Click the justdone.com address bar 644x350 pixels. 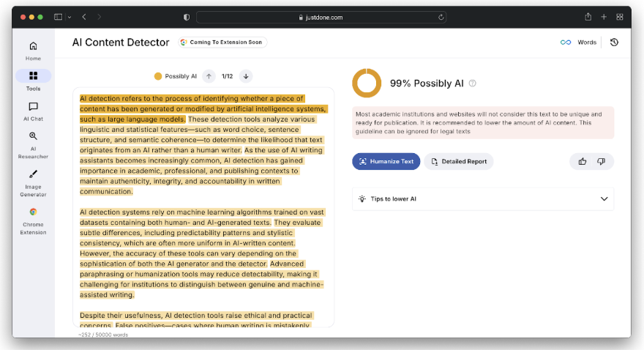323,16
